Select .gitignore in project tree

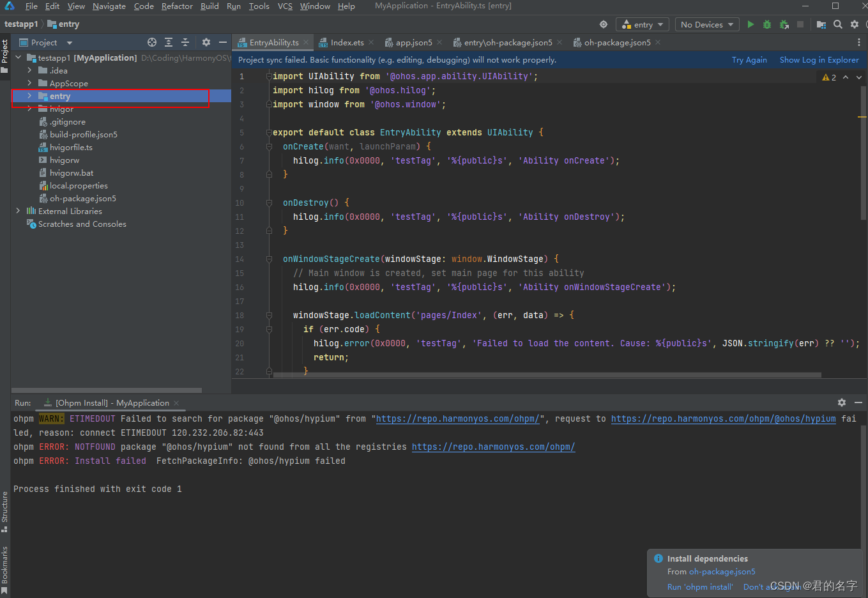pos(67,122)
